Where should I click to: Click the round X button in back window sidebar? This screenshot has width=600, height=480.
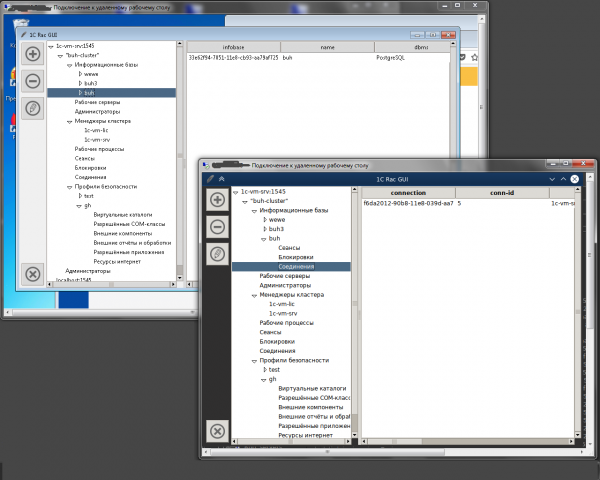tap(32, 273)
